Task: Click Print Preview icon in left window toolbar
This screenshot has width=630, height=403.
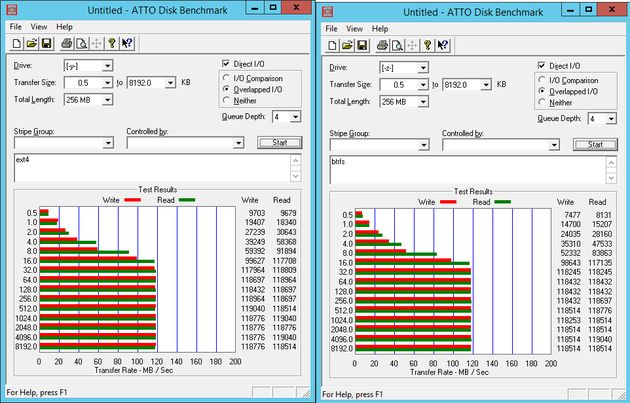Action: (x=82, y=43)
